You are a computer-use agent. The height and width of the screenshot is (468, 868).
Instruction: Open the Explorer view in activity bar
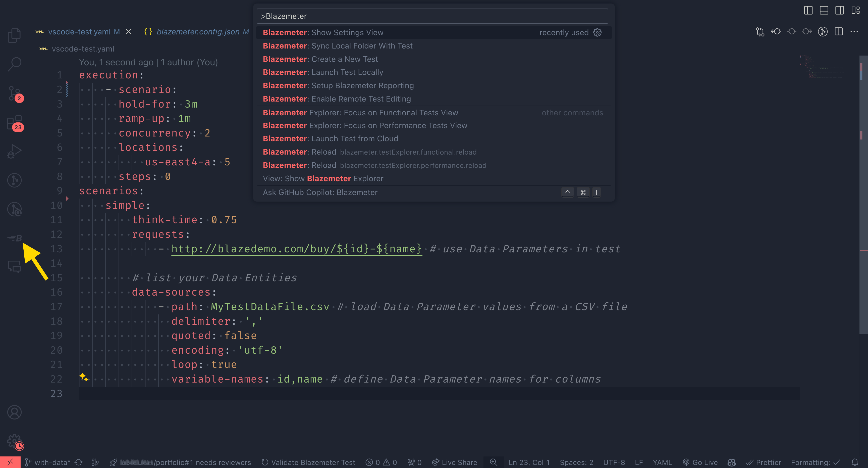tap(14, 35)
